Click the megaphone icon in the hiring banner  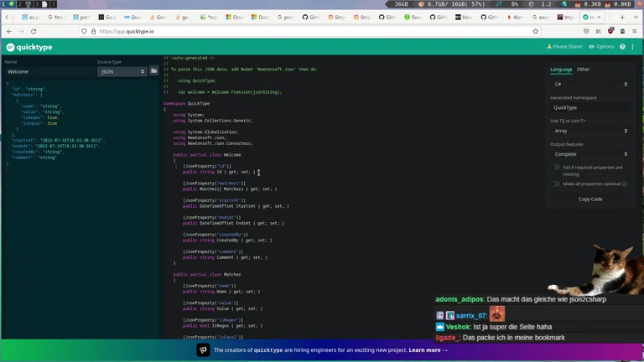(x=203, y=349)
